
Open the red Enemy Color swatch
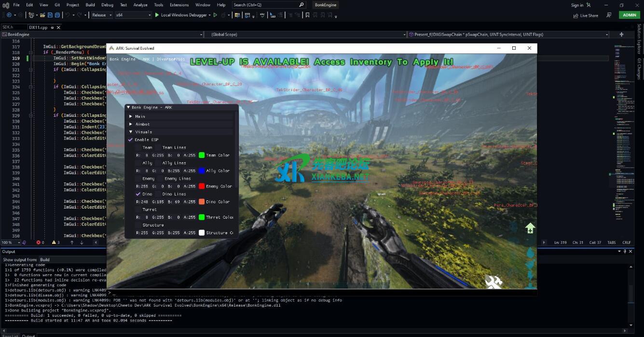(x=202, y=186)
